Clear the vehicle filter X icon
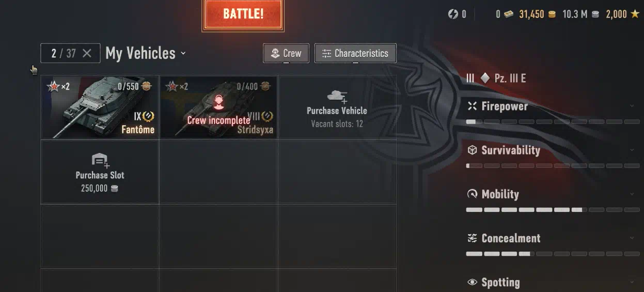The width and height of the screenshot is (644, 292). click(87, 53)
